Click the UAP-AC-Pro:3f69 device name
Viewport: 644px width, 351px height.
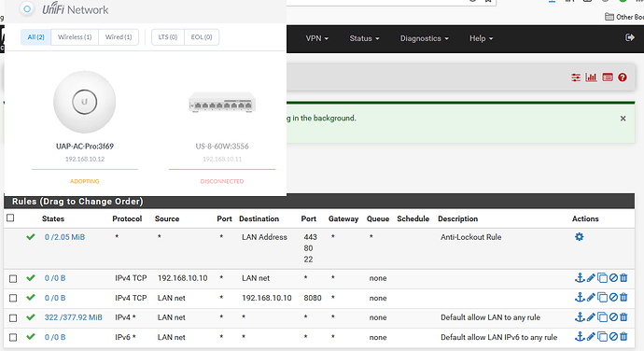coord(85,147)
